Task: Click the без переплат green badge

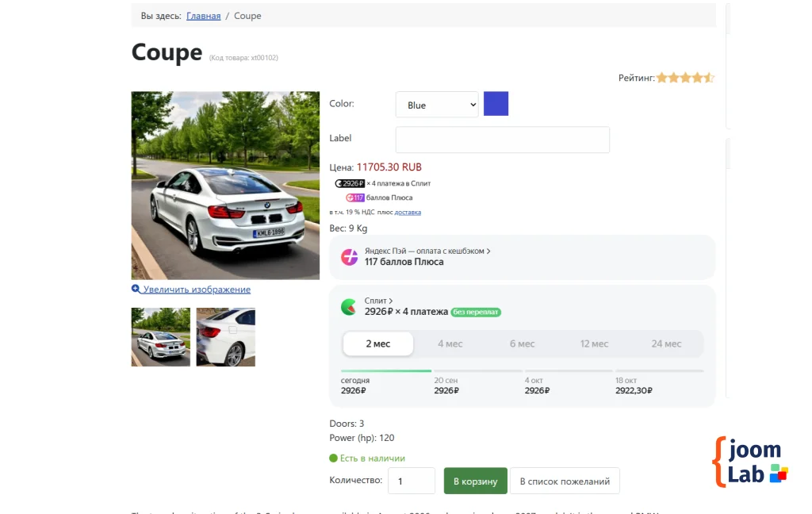Action: [x=476, y=312]
